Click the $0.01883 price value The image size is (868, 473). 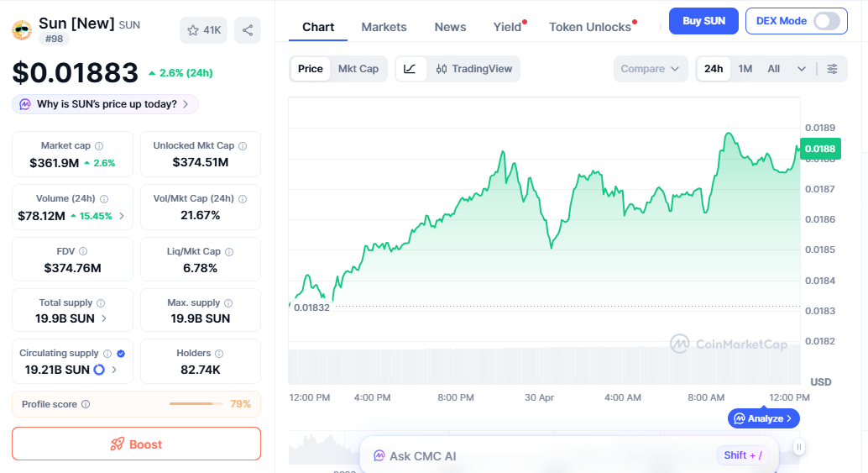pos(76,72)
